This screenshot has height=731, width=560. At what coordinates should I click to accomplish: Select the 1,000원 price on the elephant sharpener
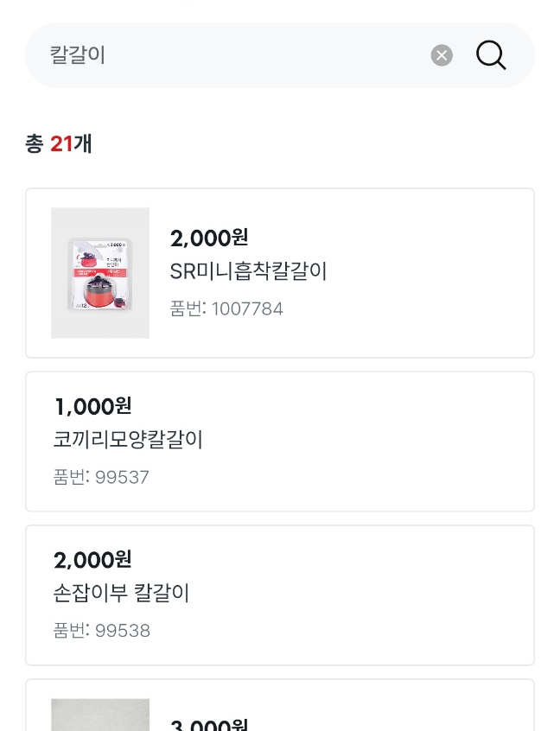[92, 406]
